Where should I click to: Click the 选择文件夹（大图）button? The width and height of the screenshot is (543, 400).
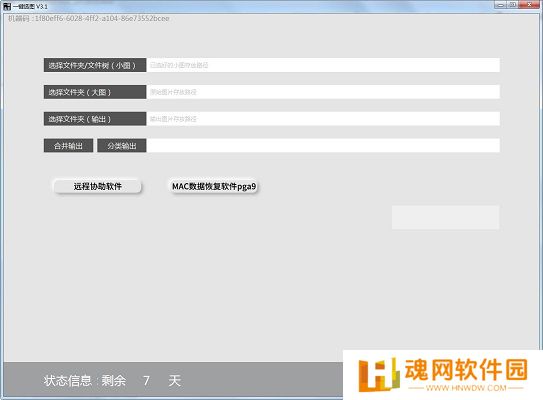click(x=95, y=92)
